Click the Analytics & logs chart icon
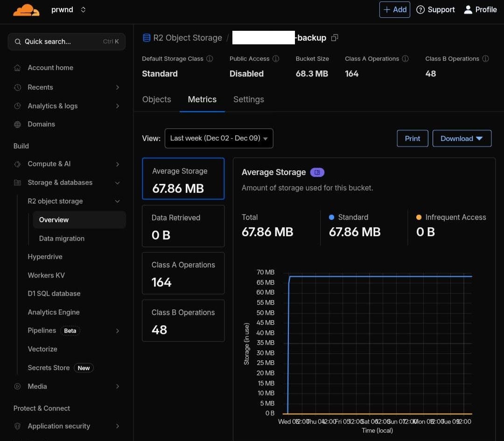The width and height of the screenshot is (504, 441). (17, 106)
